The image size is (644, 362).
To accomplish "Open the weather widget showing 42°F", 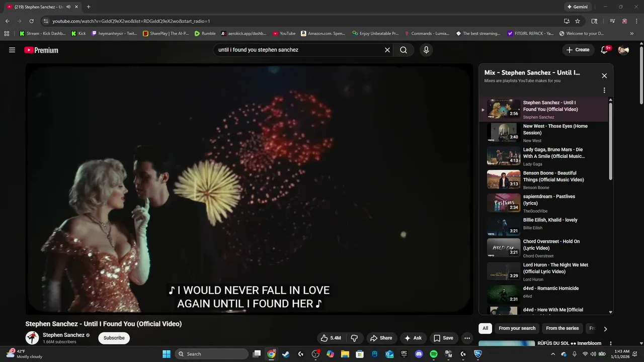I will point(25,354).
